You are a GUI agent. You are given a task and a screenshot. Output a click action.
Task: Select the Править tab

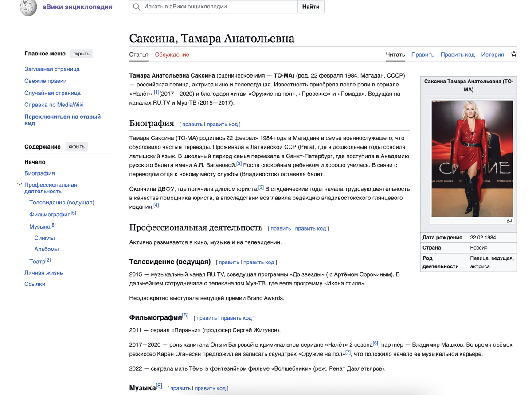pos(422,54)
